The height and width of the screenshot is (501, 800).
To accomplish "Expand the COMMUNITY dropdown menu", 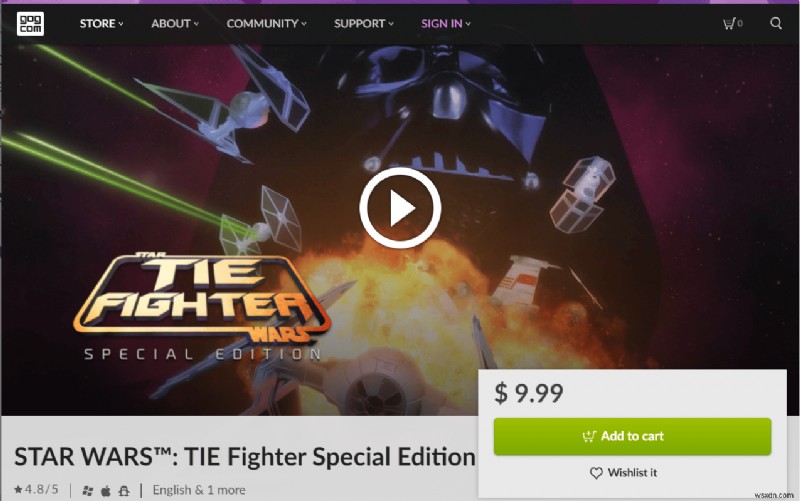I will click(x=266, y=23).
